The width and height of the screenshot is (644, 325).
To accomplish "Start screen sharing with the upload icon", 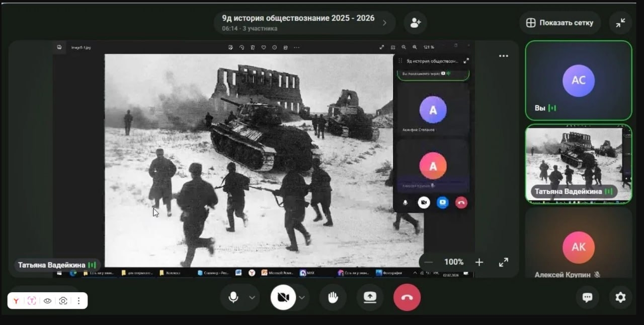I will tap(370, 297).
